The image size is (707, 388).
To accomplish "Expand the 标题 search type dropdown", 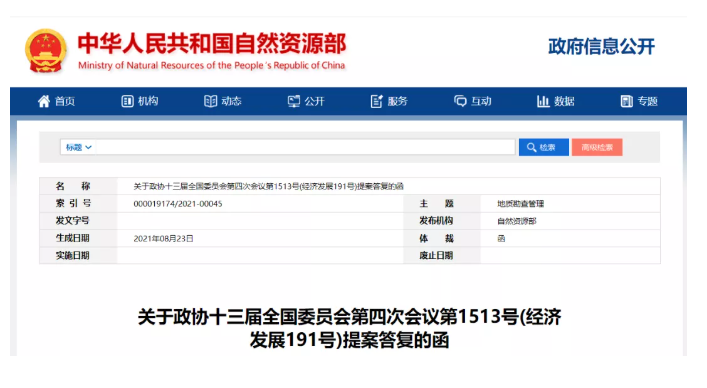I will point(78,147).
